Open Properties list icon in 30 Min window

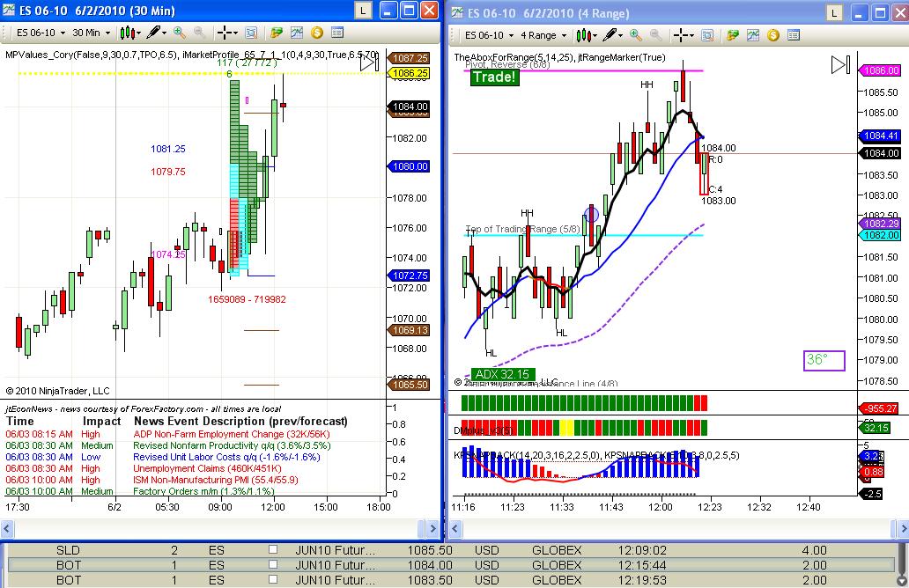click(x=336, y=33)
